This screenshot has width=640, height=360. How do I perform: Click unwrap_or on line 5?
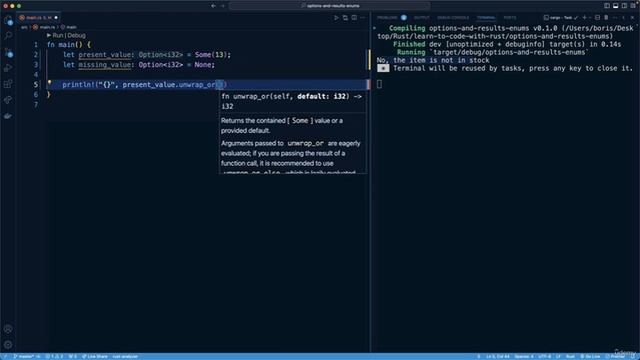click(x=197, y=85)
